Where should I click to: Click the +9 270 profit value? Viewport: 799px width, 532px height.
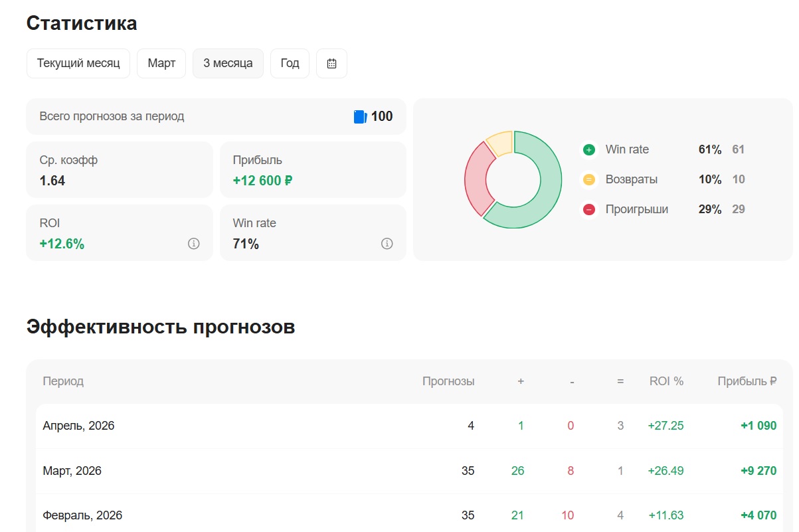[x=758, y=471]
